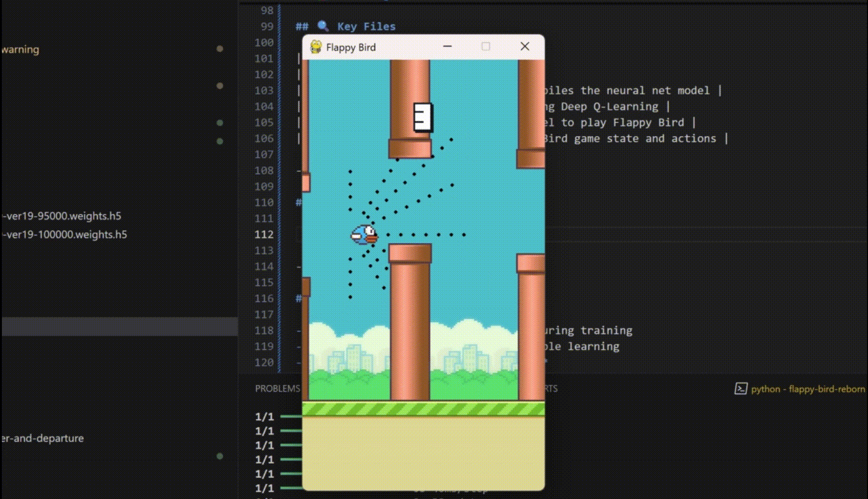868x499 pixels.
Task: Open the ver19-95000.weights.h5 file
Action: coord(61,216)
